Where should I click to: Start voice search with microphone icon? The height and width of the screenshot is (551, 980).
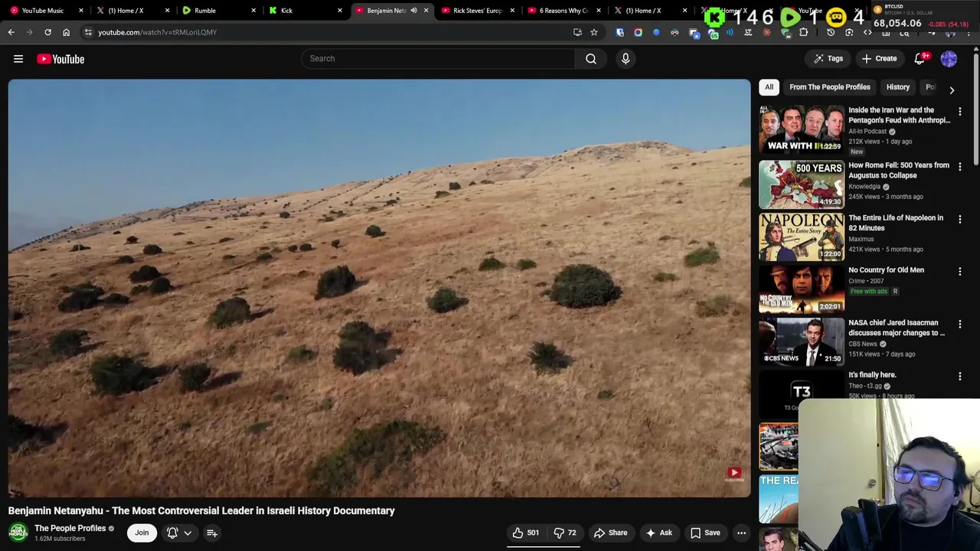click(626, 59)
